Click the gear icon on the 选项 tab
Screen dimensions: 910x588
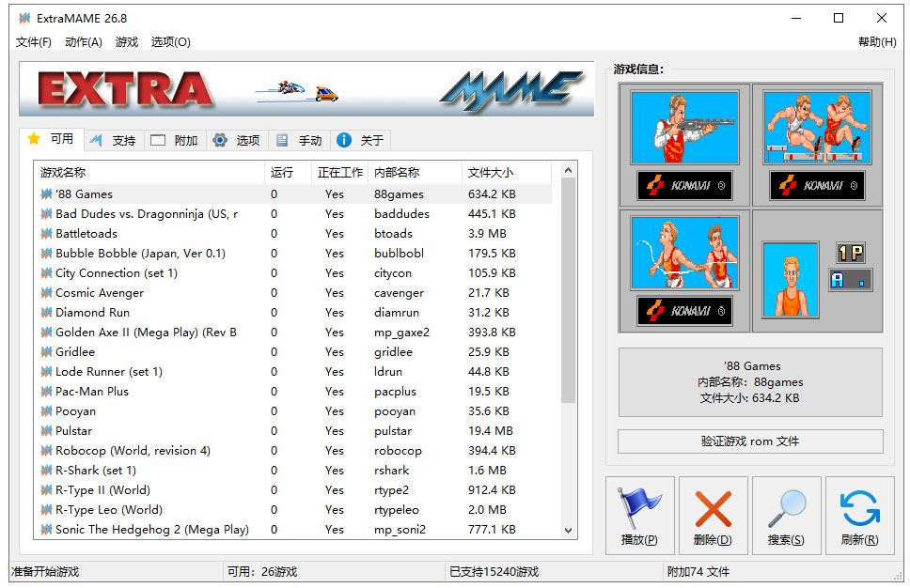pyautogui.click(x=220, y=140)
